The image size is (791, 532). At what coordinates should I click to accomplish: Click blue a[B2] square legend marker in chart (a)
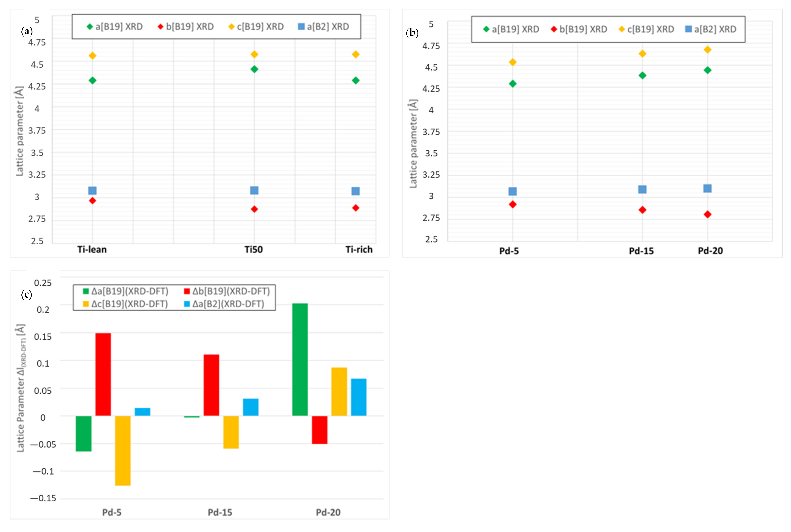(x=301, y=26)
